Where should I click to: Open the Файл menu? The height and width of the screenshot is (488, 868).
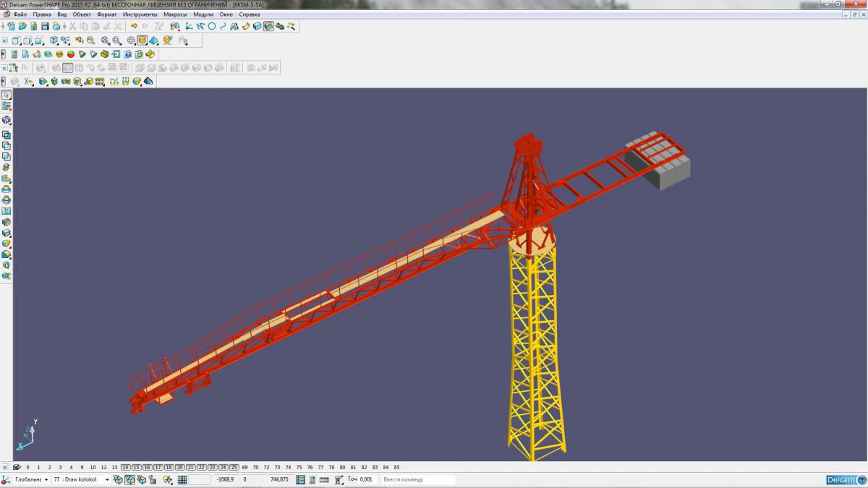tap(20, 14)
